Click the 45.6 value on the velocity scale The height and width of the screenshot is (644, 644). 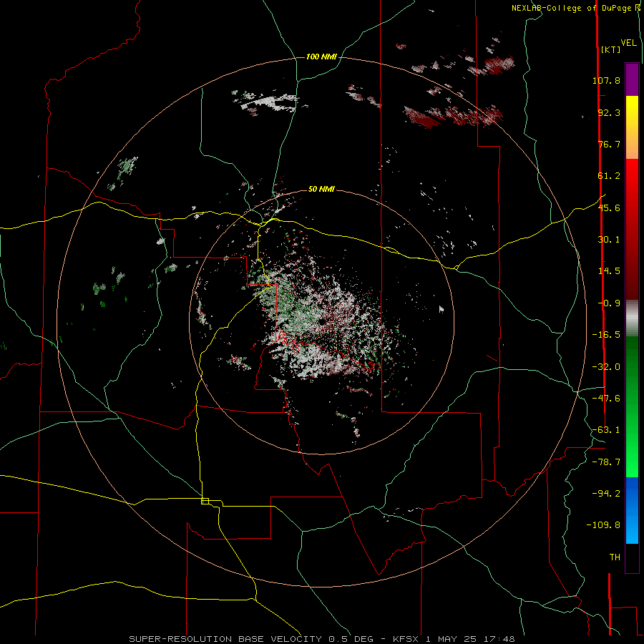tap(609, 208)
